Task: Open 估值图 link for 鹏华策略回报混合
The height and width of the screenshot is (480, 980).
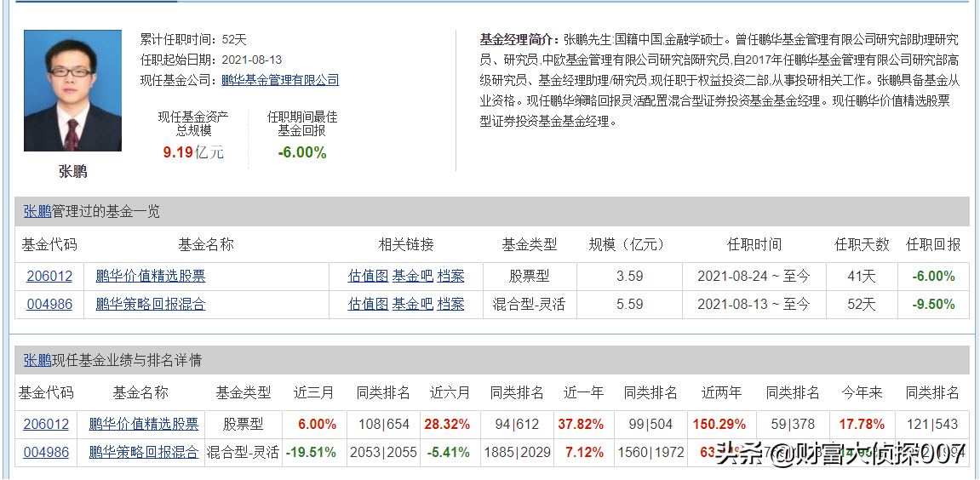Action: click(x=368, y=305)
